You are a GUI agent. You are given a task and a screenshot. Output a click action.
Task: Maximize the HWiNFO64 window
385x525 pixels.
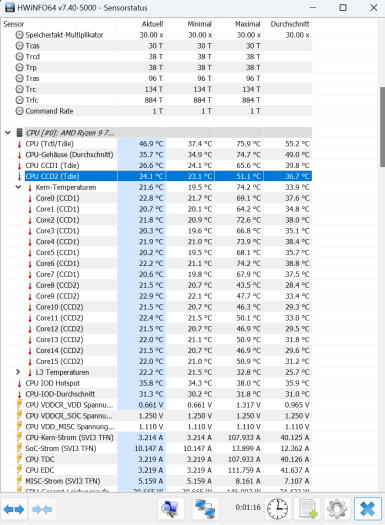(343, 8)
